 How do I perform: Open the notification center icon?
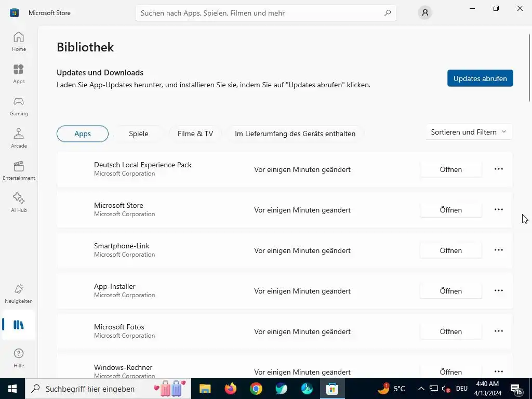(x=516, y=389)
